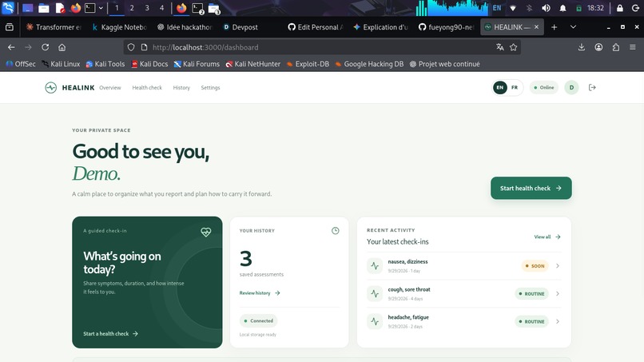Click the HEALINK heartbeat logo icon
The width and height of the screenshot is (644, 362).
(51, 88)
